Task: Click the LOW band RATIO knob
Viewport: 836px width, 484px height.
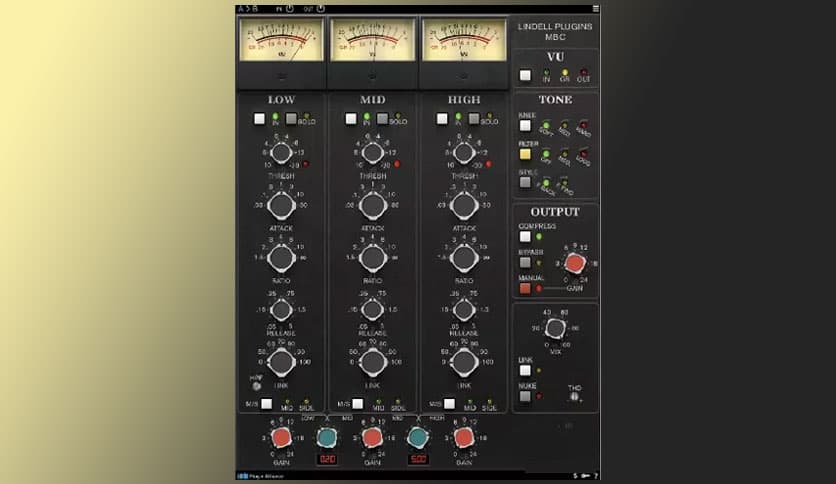Action: [281, 258]
